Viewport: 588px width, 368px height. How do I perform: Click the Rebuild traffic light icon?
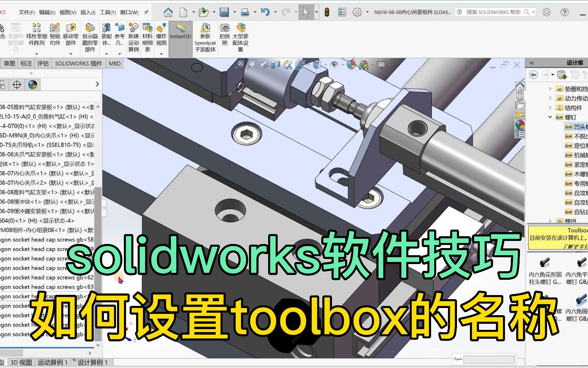click(x=327, y=12)
